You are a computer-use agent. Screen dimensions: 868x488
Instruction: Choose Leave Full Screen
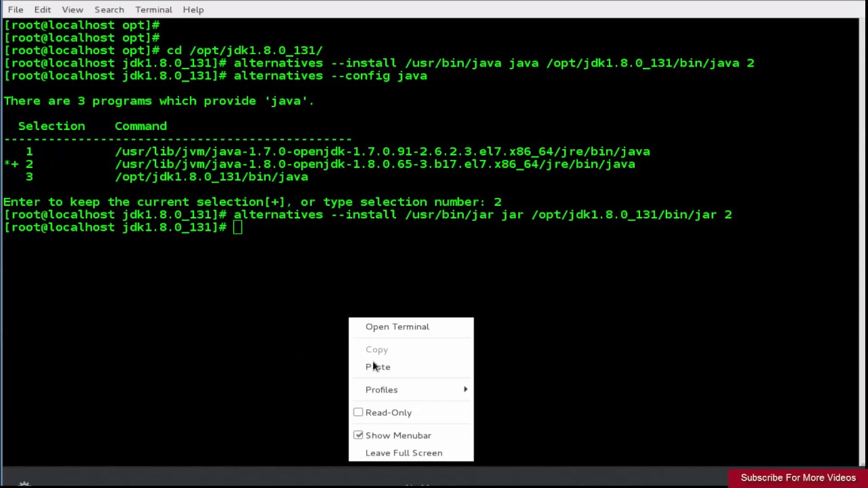(x=411, y=453)
